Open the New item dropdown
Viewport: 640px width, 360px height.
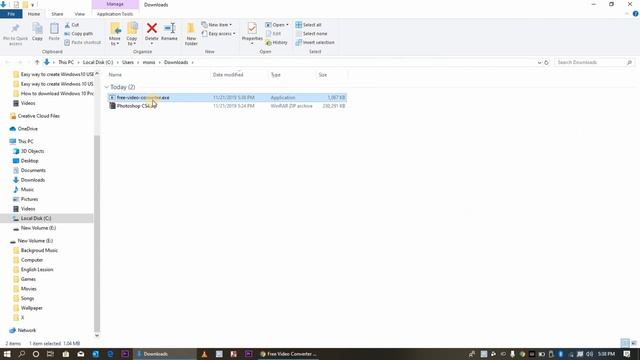click(217, 25)
